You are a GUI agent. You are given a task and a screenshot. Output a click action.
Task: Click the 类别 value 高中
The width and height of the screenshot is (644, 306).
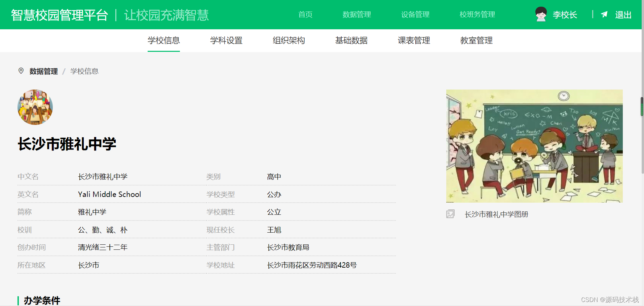coord(274,177)
